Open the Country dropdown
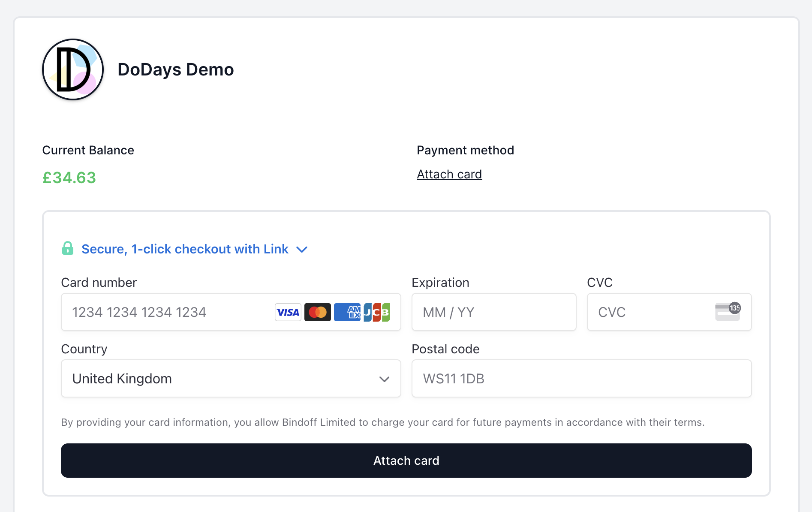The height and width of the screenshot is (512, 812). [231, 378]
